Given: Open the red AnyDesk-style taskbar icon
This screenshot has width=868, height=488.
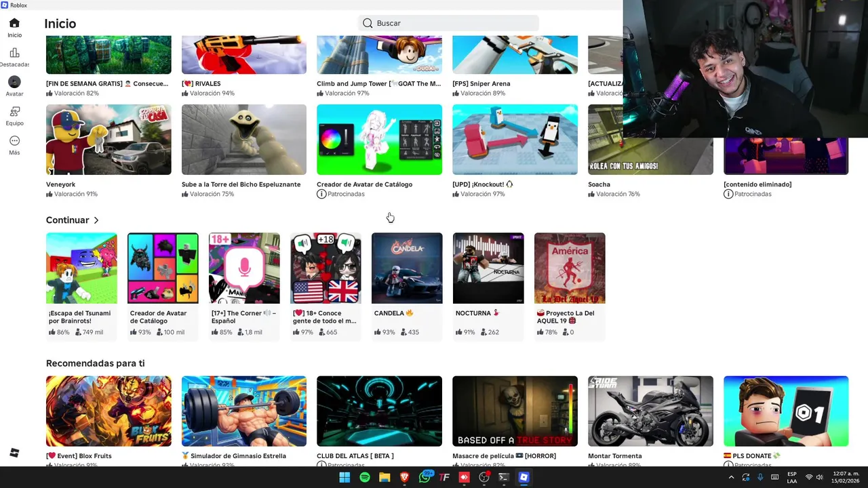Looking at the screenshot, I should (x=464, y=477).
